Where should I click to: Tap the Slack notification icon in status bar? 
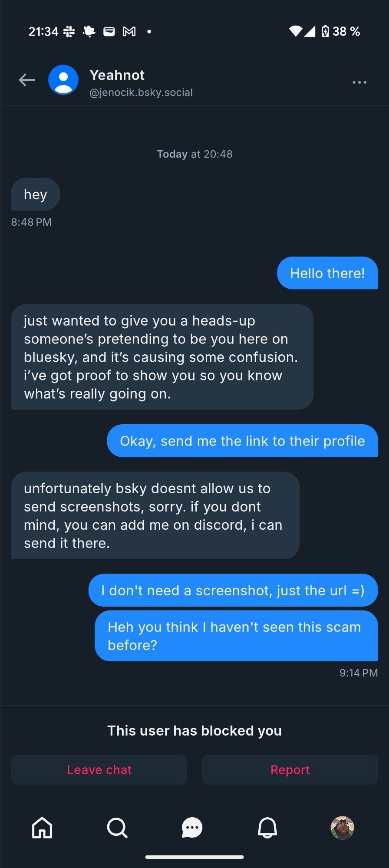pos(69,31)
